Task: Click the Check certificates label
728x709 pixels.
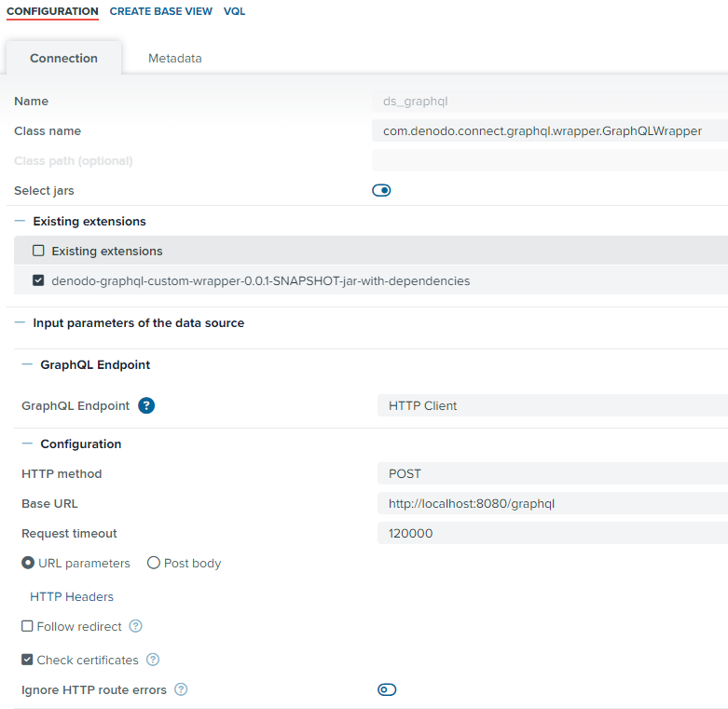Action: click(x=88, y=660)
